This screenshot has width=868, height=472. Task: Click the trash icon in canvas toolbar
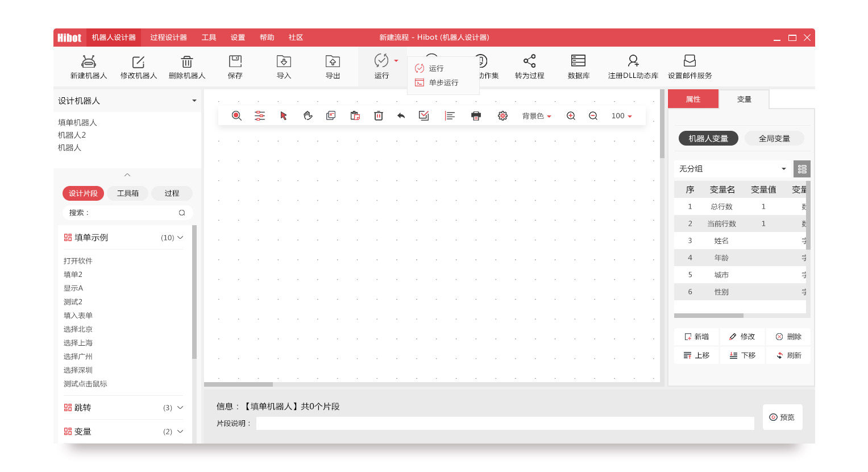pyautogui.click(x=379, y=116)
